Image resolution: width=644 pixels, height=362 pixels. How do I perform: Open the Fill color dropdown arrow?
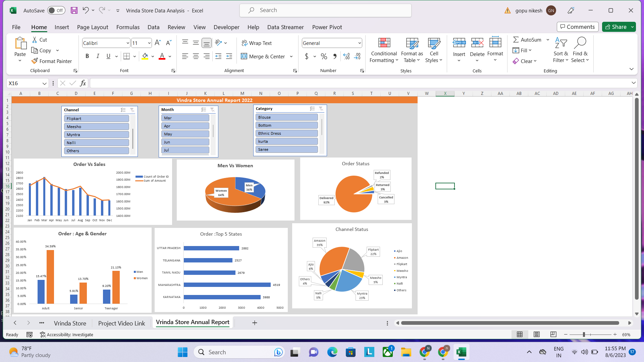click(x=153, y=56)
